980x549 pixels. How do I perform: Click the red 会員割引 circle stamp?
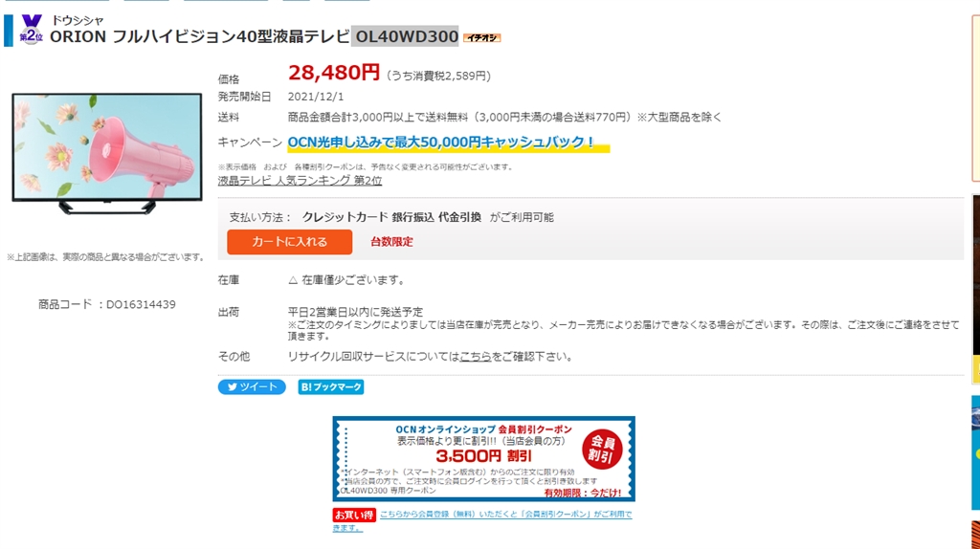tap(601, 450)
